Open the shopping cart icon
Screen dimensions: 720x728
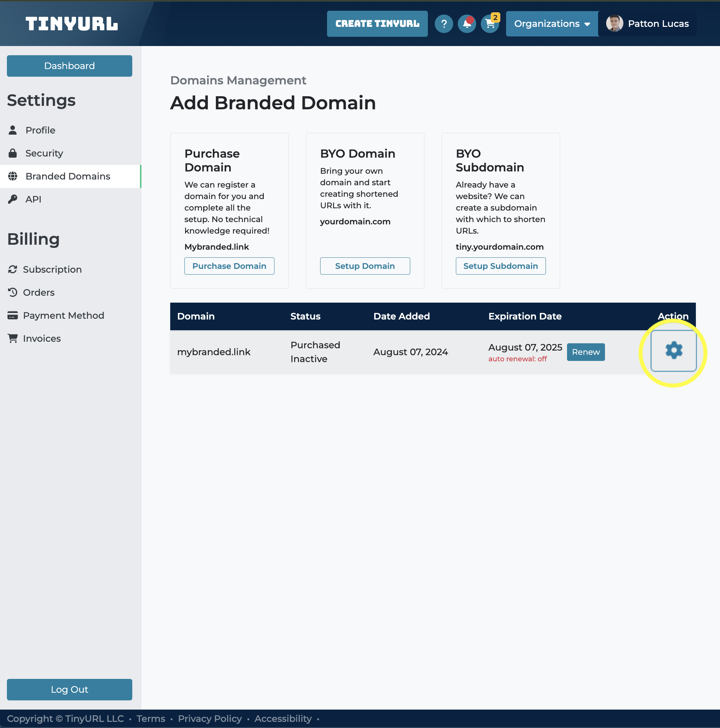490,24
